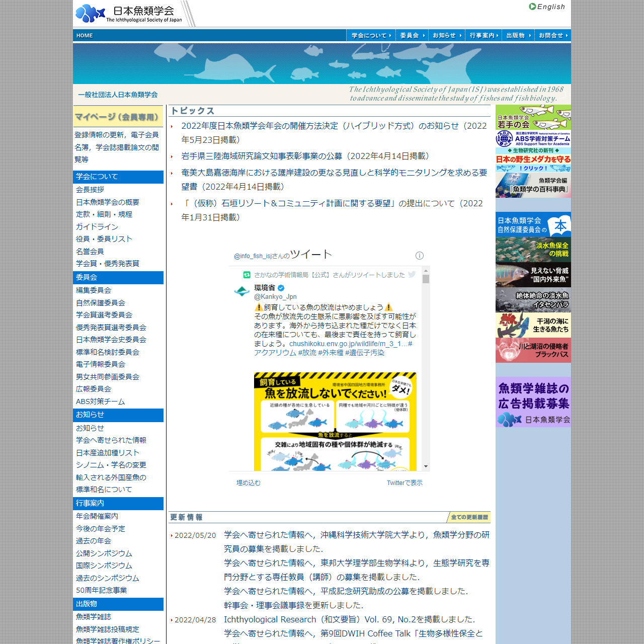644x644 pixels.
Task: Click the Ichthyological Society of Japan logo
Action: (x=129, y=14)
